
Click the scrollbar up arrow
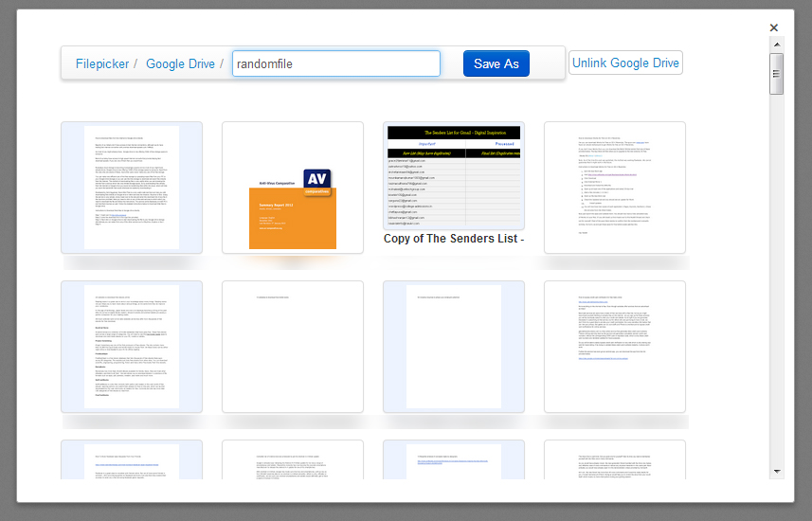click(x=777, y=45)
